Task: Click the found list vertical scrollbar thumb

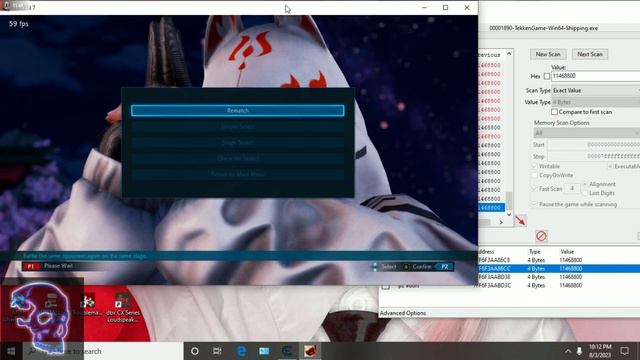Action: [509, 200]
